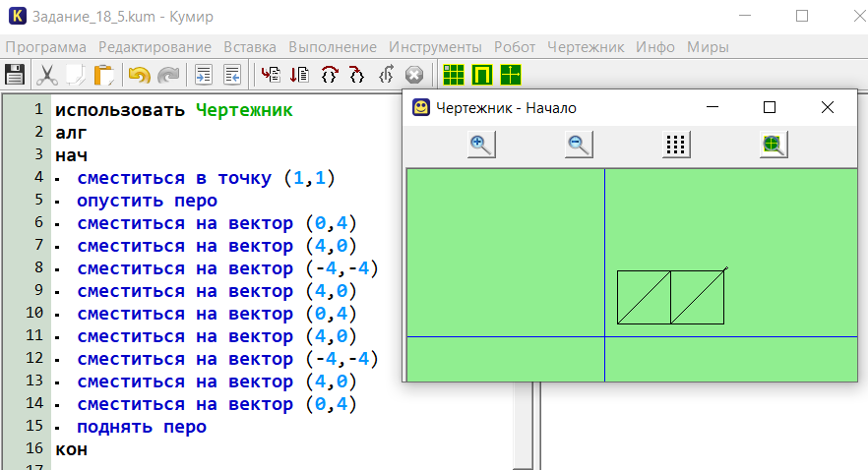Screen dimensions: 868x470
Task: Click code line 'использовать Чертежник'
Action: pos(174,110)
